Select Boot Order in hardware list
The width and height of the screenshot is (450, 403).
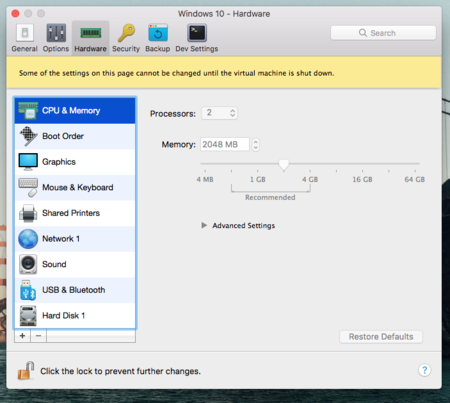(75, 136)
